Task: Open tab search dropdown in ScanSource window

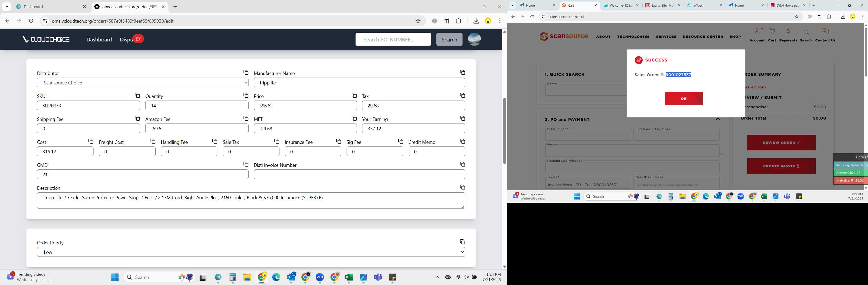Action: tap(512, 5)
